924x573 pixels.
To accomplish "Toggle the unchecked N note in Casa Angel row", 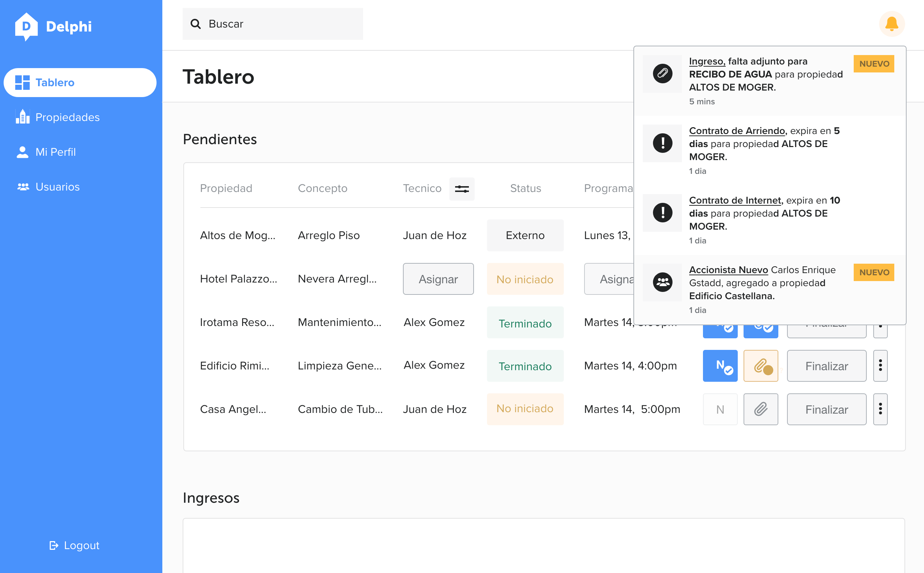I will point(720,409).
